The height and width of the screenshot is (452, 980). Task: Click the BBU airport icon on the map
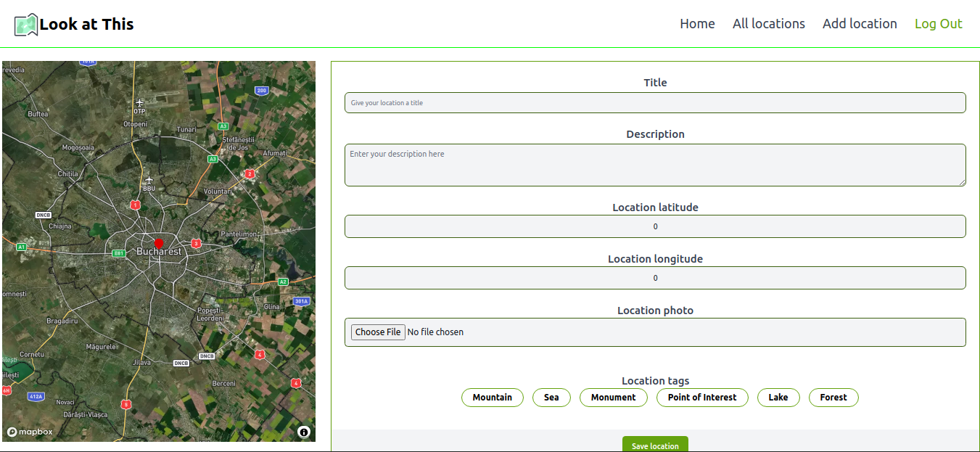tap(149, 180)
